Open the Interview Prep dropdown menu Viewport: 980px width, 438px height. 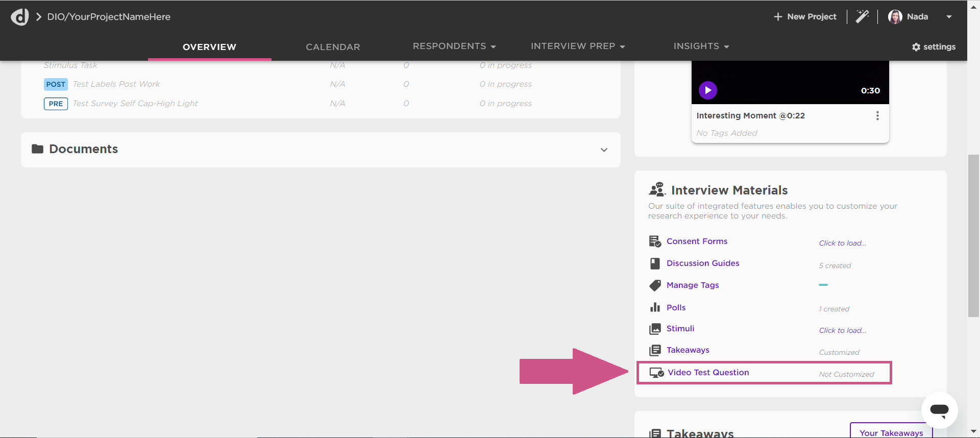coord(578,46)
